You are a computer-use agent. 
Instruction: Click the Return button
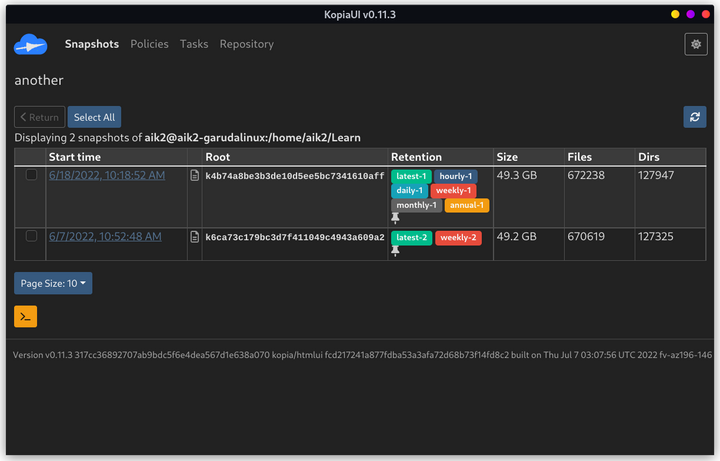click(x=39, y=117)
